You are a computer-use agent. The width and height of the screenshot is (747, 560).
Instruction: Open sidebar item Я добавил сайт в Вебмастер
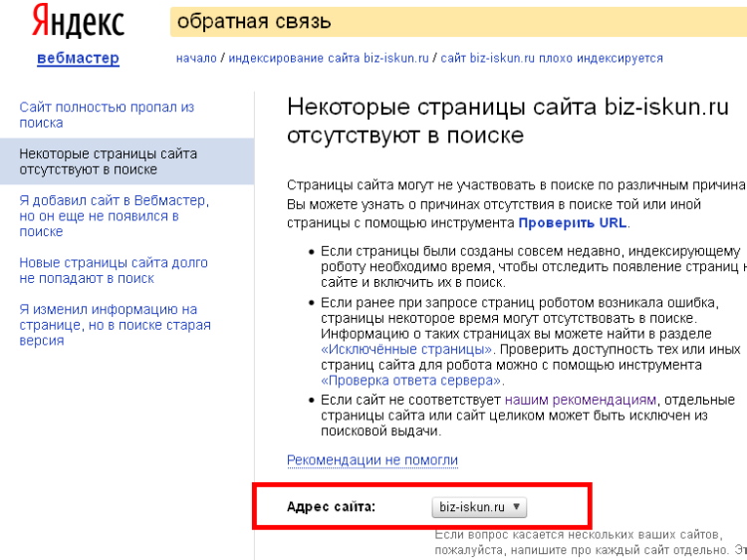point(115,216)
